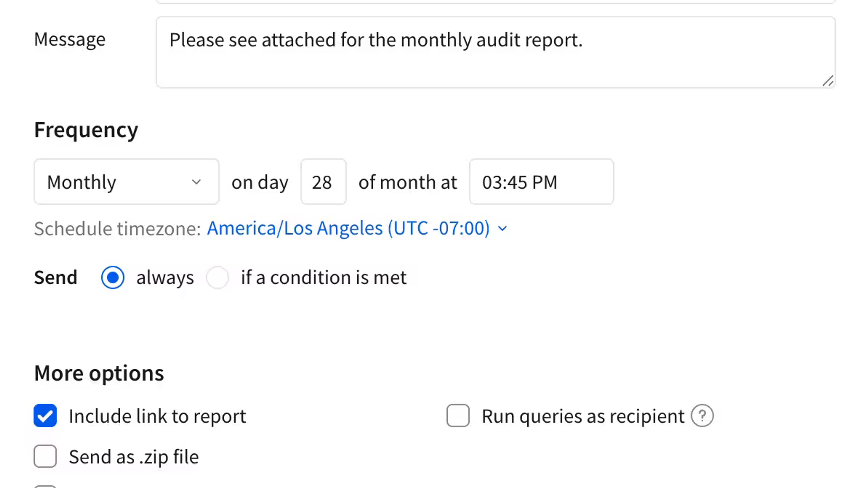The width and height of the screenshot is (868, 488).
Task: Click the Send label
Action: pyautogui.click(x=56, y=277)
